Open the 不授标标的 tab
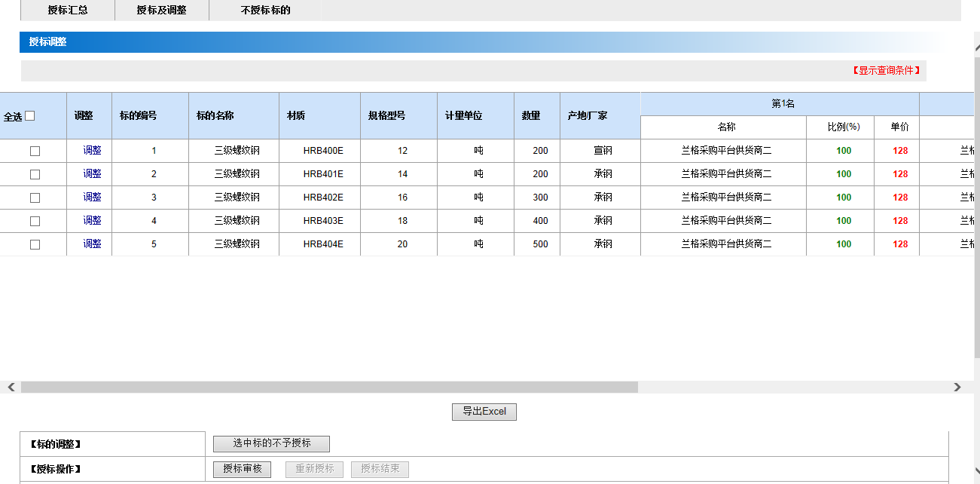 click(265, 11)
